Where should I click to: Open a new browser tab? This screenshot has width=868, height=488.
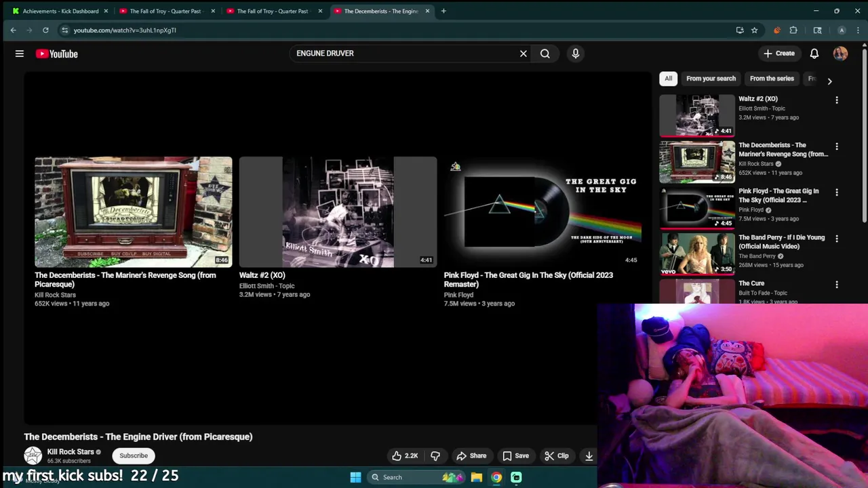[x=443, y=11]
